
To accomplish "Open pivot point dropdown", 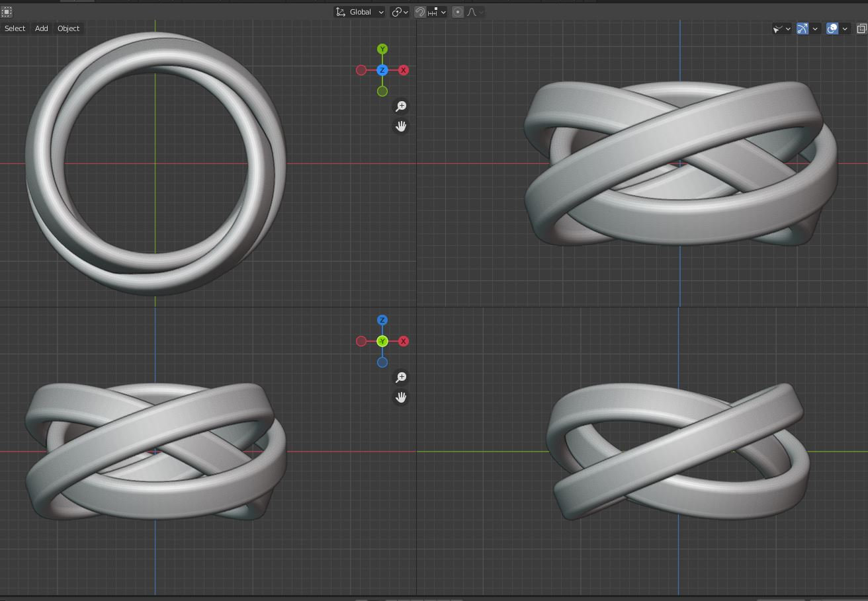I will click(x=400, y=12).
